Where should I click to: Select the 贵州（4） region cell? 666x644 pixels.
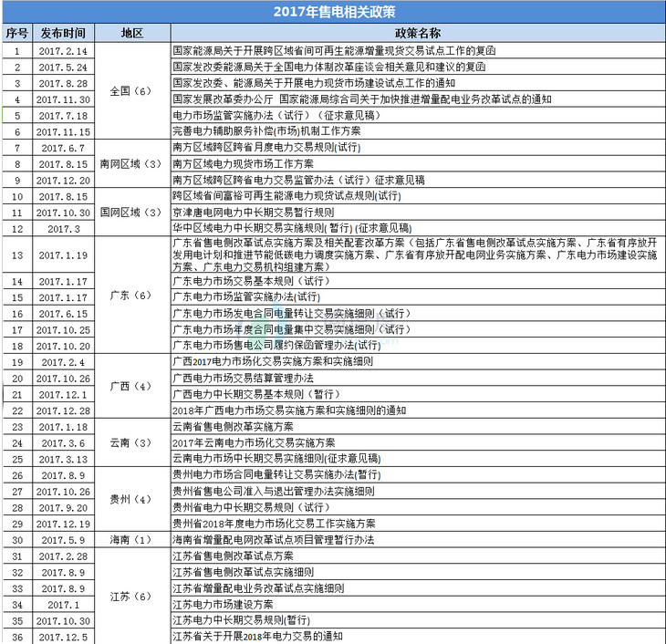pyautogui.click(x=132, y=499)
